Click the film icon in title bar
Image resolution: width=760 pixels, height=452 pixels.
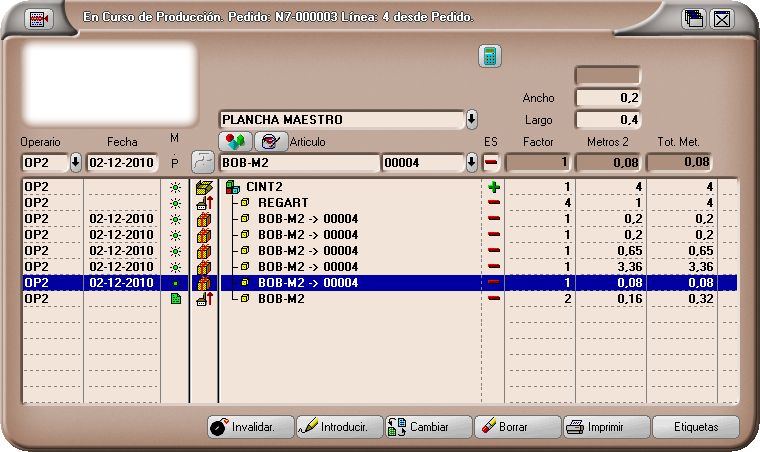point(39,19)
